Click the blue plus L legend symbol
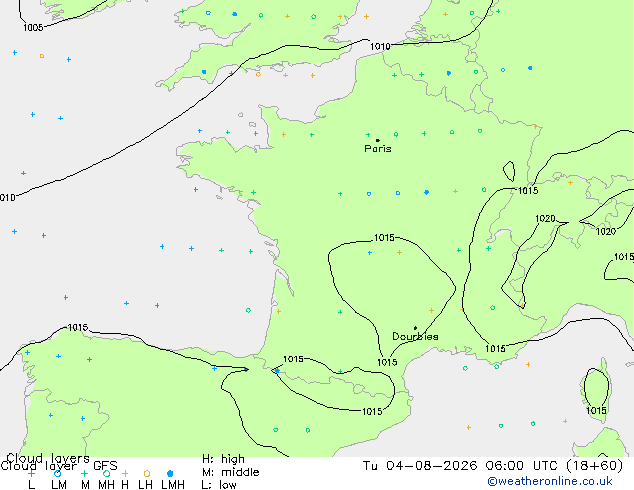This screenshot has width=634, height=490. [31, 473]
